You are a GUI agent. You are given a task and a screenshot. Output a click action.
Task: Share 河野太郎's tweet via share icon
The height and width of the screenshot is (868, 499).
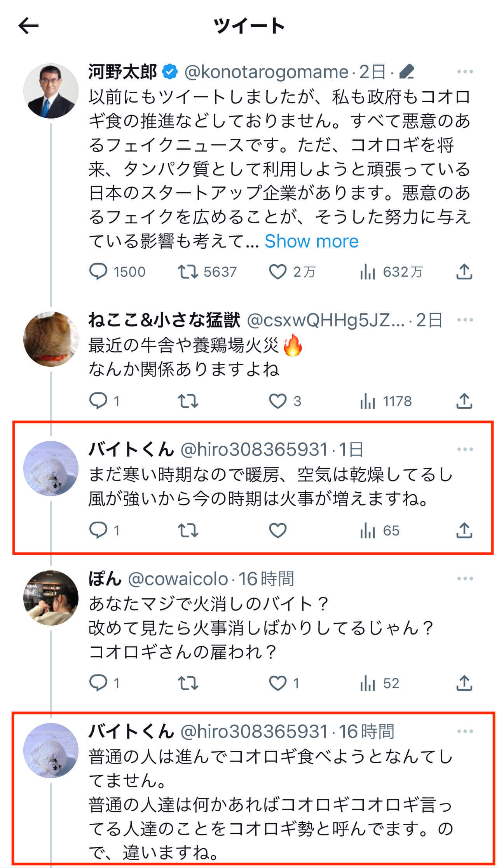(x=464, y=272)
